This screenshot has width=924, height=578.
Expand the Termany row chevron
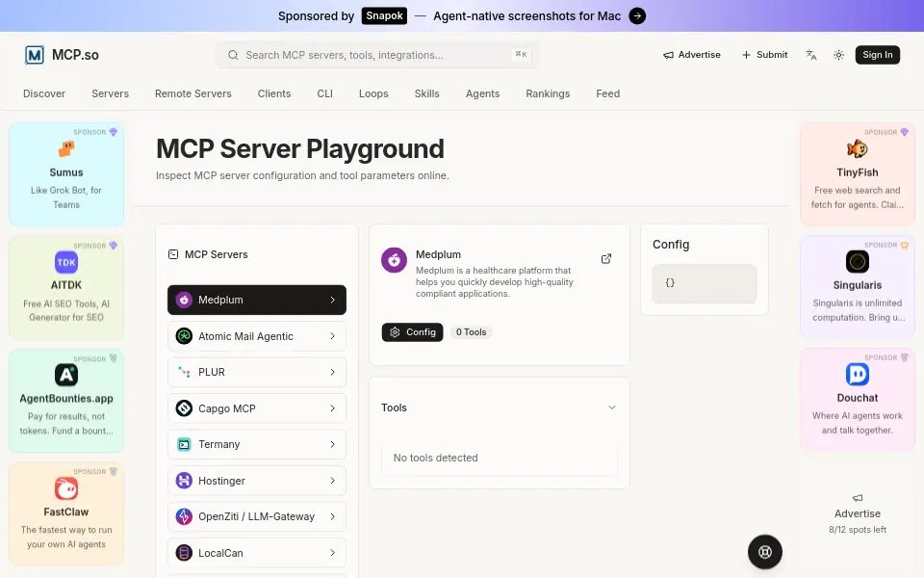coord(332,445)
